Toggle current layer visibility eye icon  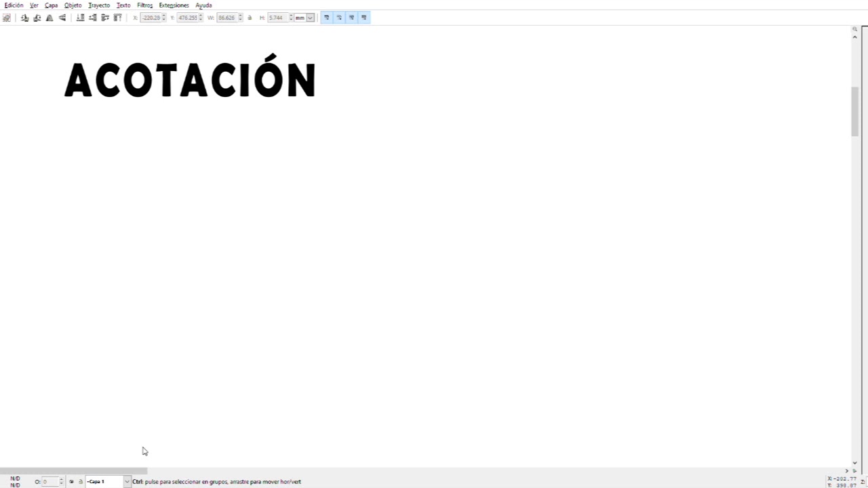tap(71, 482)
